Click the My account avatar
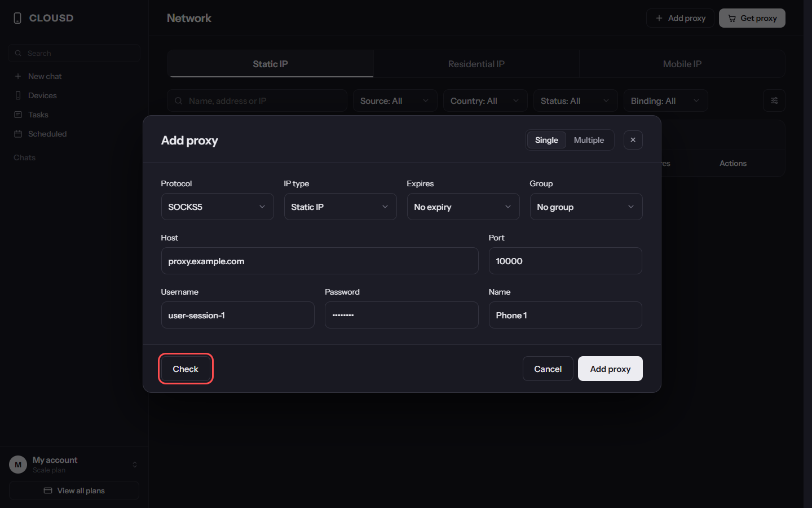 18,465
